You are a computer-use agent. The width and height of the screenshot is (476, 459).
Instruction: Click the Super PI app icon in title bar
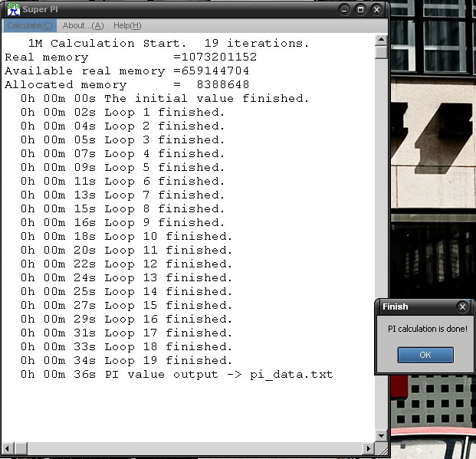tap(13, 9)
